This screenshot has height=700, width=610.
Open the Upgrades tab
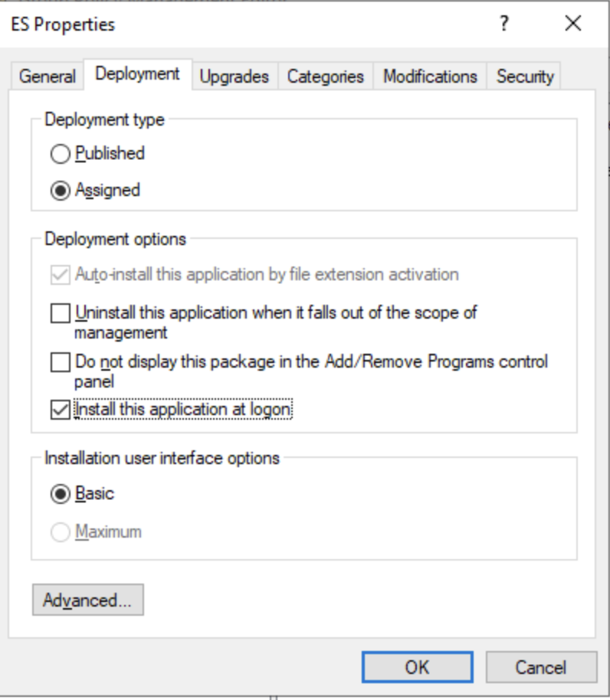234,77
